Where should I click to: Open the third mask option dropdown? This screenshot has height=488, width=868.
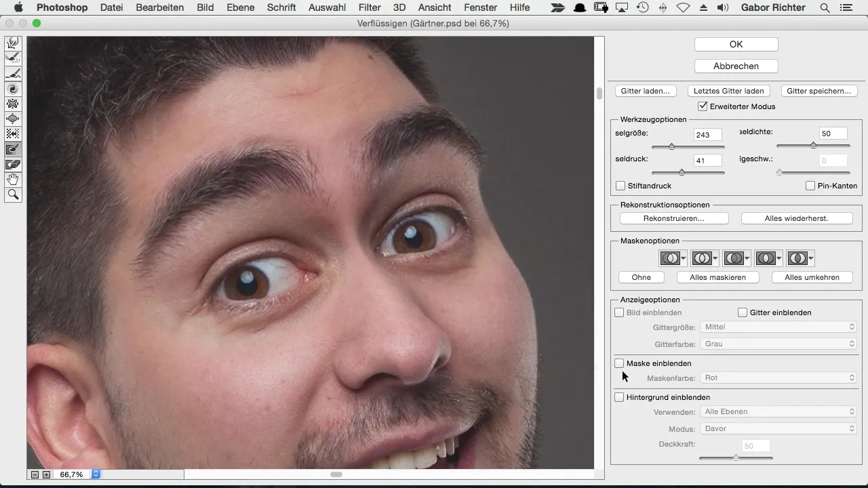pos(736,258)
